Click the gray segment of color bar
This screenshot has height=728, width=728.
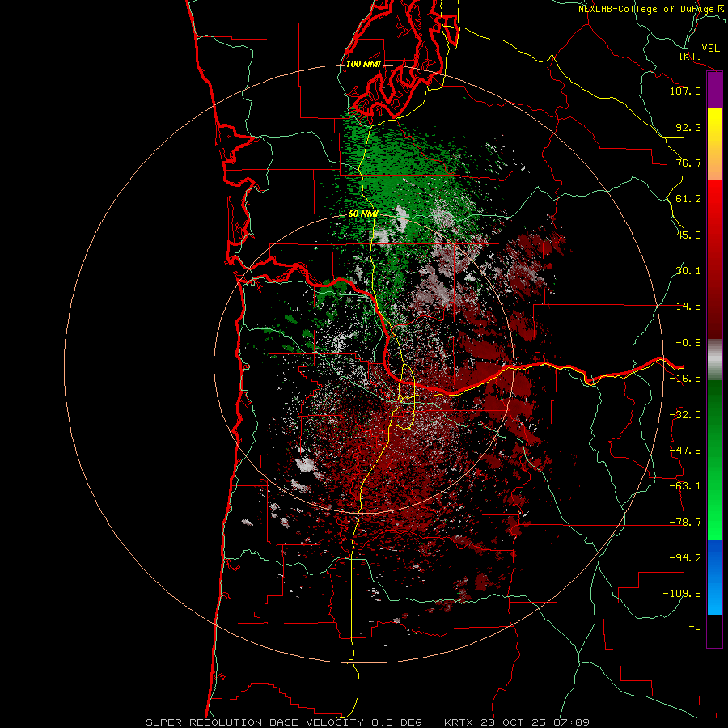point(714,359)
